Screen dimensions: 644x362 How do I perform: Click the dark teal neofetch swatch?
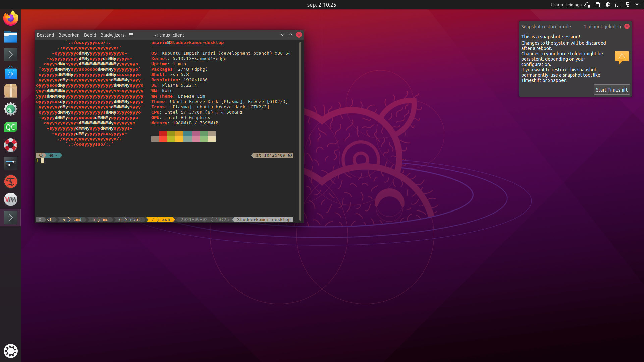(187, 134)
